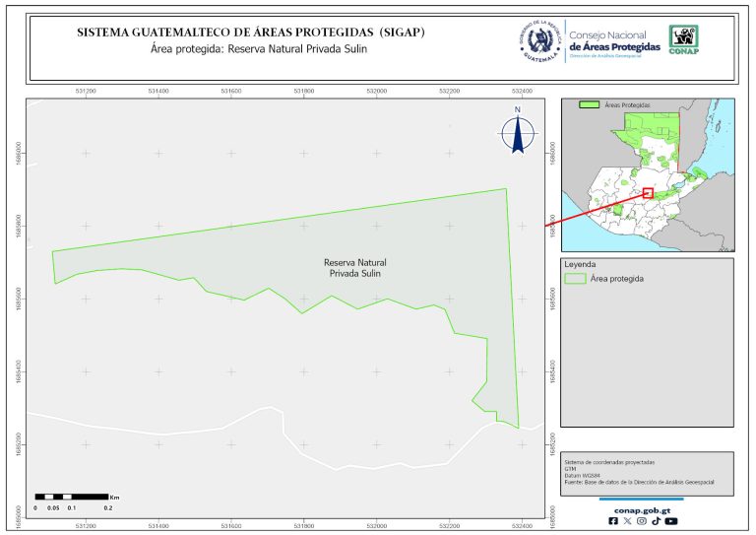The width and height of the screenshot is (756, 535).
Task: Open the conap.gob.gt website link
Action: coord(641,509)
